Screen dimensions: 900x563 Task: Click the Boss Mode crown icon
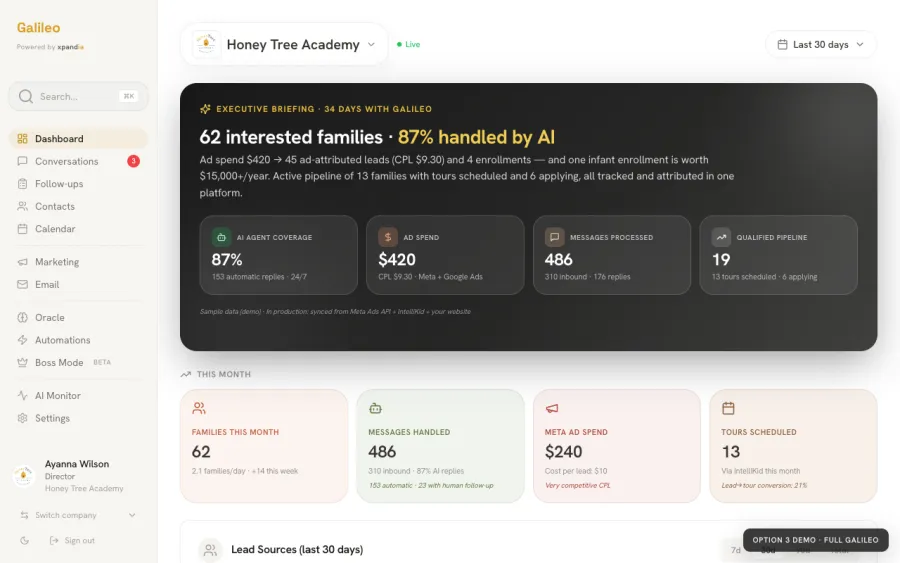tap(22, 362)
